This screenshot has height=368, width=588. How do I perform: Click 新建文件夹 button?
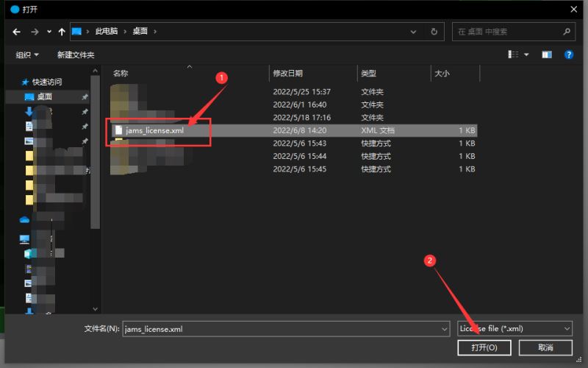76,54
